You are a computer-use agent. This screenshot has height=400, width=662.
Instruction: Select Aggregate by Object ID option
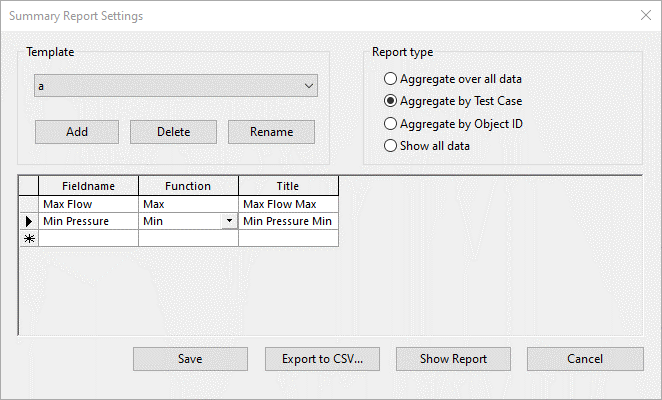390,124
